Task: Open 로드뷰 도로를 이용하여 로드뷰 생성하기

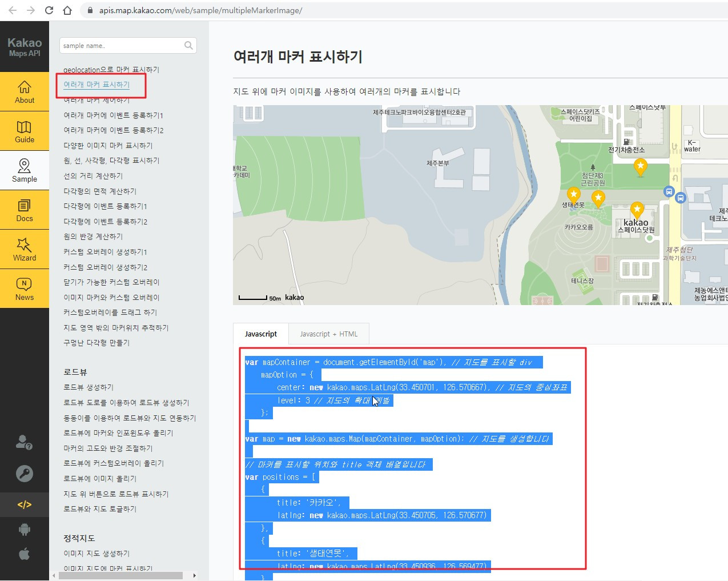Action: (x=126, y=403)
